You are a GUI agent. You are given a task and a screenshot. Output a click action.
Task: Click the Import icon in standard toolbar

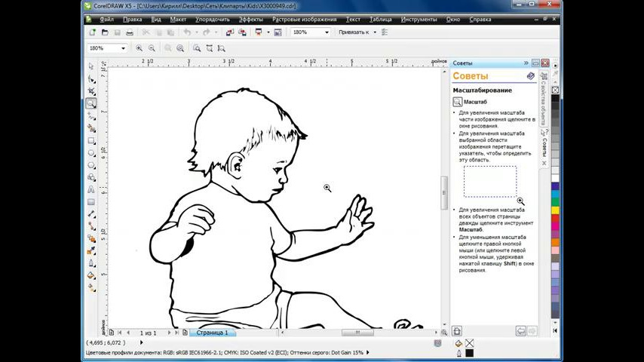coord(231,32)
